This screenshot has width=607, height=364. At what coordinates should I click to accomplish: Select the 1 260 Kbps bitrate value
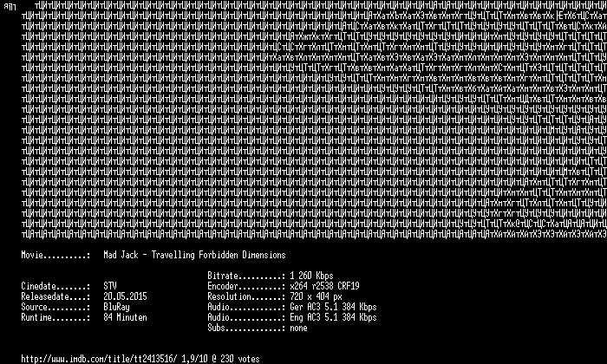[311, 276]
